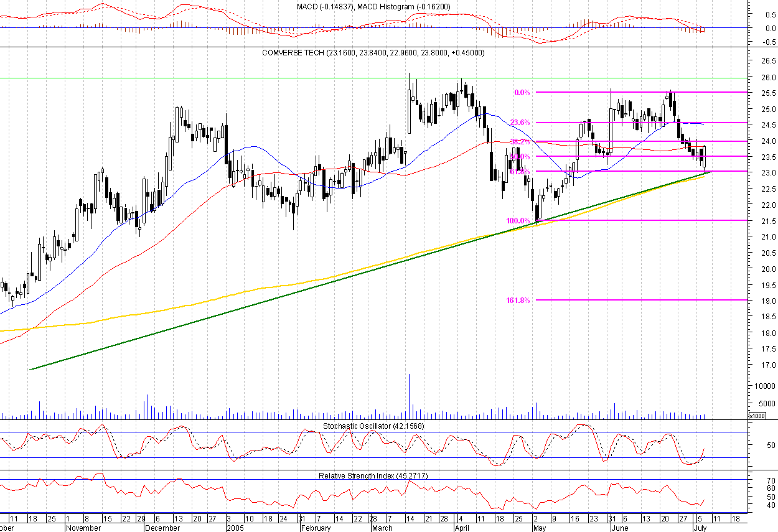Select the 161.8% Fibonacci extension label
This screenshot has height=532, width=778.
point(518,301)
